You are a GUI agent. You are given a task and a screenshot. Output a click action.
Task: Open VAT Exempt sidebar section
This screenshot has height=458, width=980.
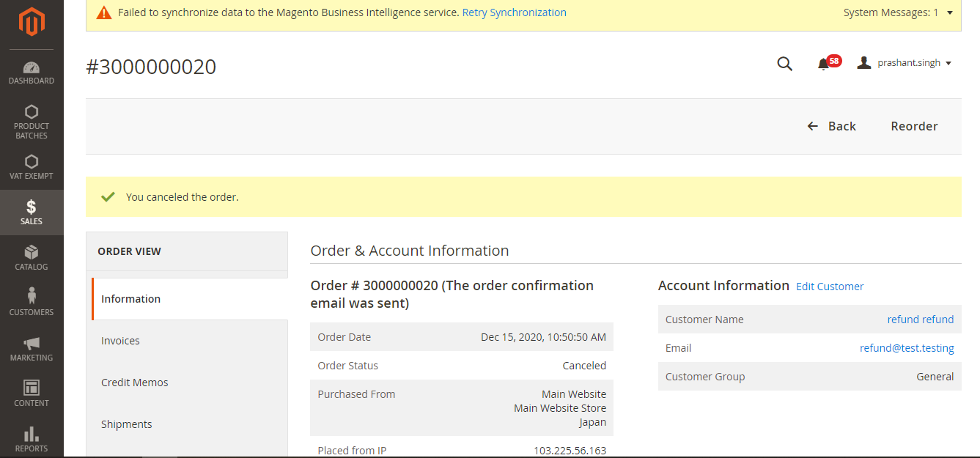(32, 166)
